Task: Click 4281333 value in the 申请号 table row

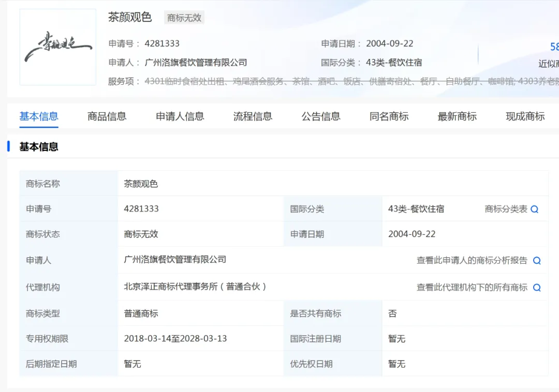Action: pyautogui.click(x=141, y=208)
